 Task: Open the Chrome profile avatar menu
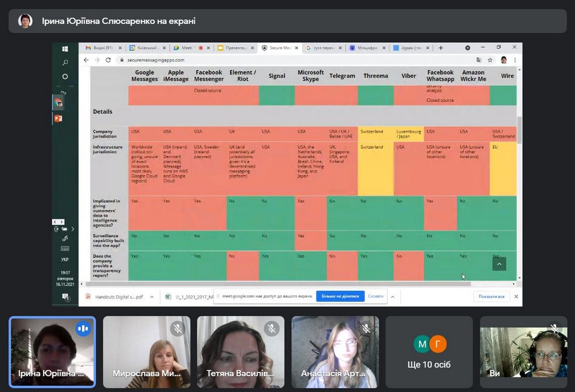point(504,60)
